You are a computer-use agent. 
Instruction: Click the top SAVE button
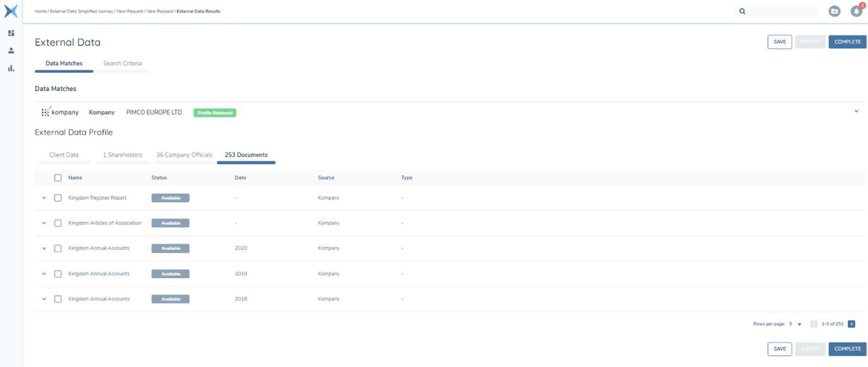point(779,42)
